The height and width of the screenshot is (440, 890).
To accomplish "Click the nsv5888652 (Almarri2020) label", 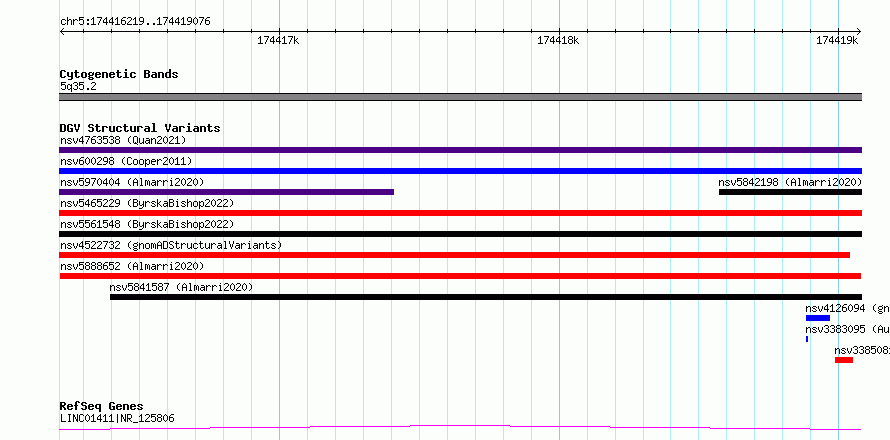I will pos(132,266).
